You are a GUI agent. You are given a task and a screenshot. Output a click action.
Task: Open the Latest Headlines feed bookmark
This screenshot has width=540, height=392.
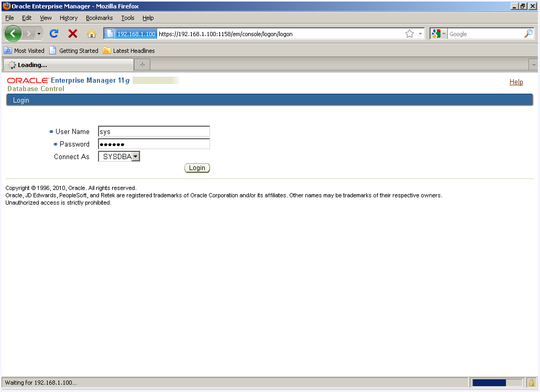(129, 51)
